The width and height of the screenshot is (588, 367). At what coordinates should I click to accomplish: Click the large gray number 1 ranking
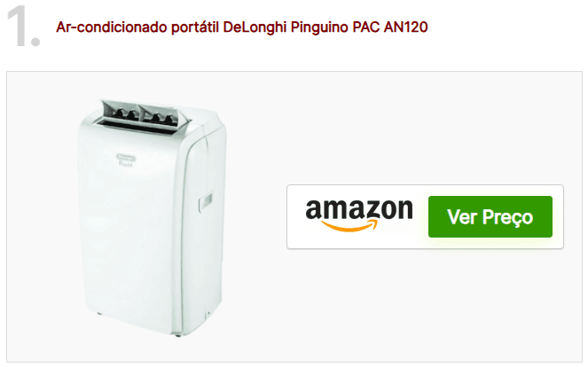click(x=23, y=27)
